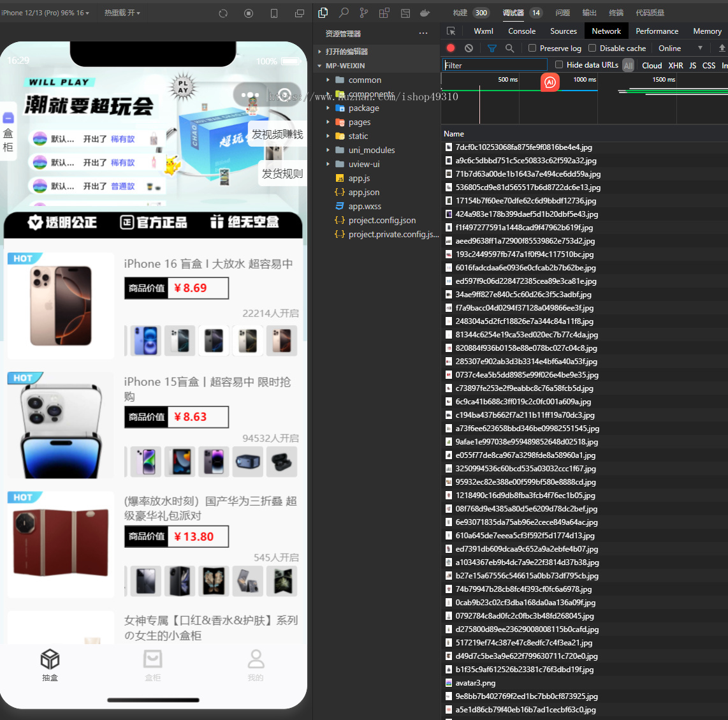Image resolution: width=728 pixels, height=720 pixels.
Task: Open project.config.json in file tree
Action: 382,220
